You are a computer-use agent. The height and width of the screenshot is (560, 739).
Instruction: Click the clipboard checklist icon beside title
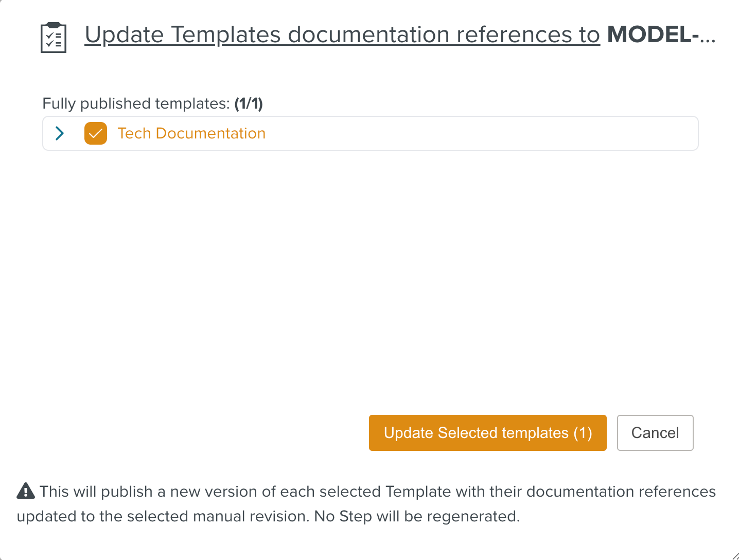(54, 38)
